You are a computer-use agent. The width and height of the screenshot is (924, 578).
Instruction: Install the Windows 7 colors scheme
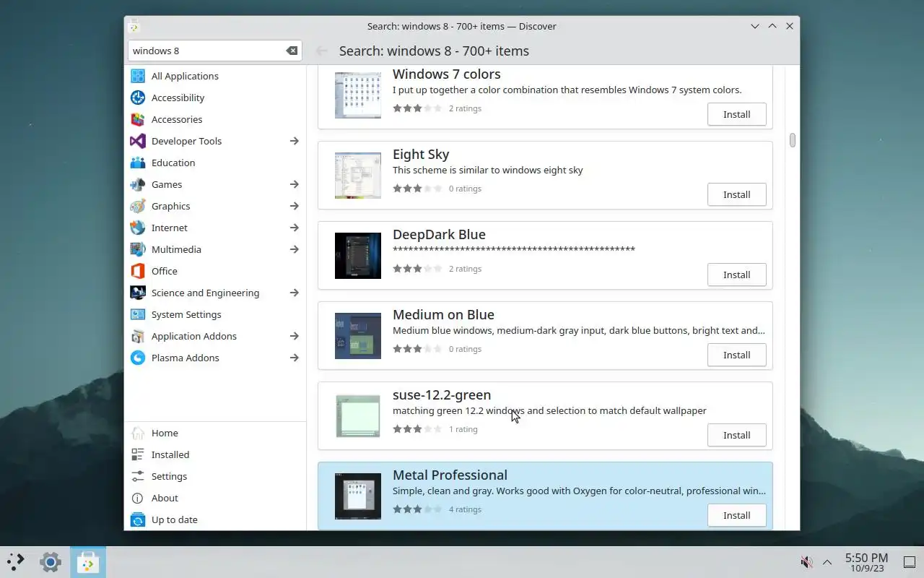point(736,114)
